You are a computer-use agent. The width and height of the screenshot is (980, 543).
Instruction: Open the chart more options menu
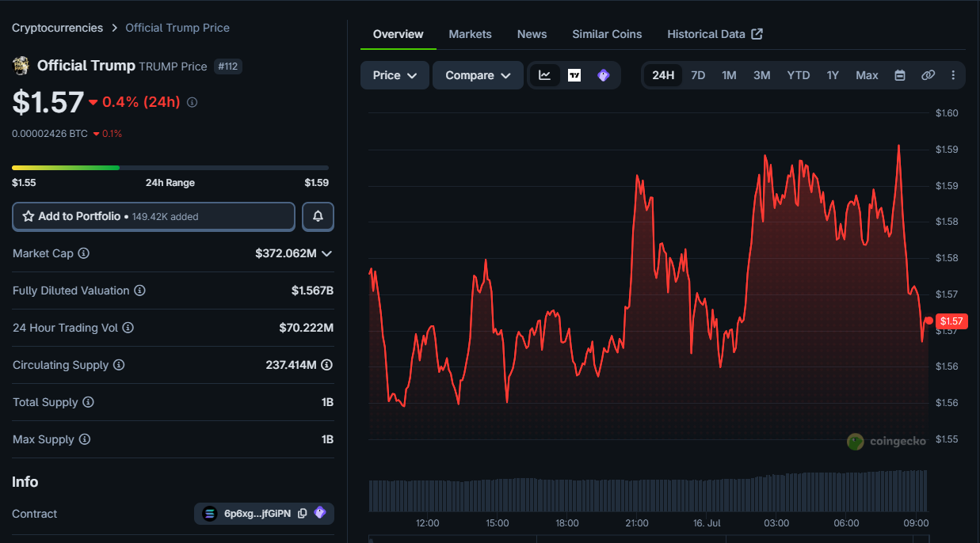point(953,75)
